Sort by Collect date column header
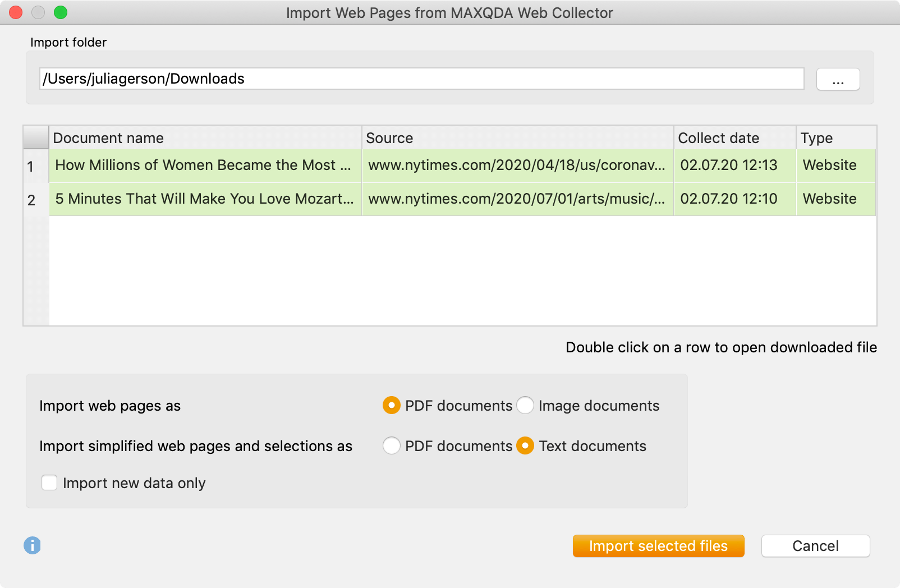900x588 pixels. coord(735,138)
